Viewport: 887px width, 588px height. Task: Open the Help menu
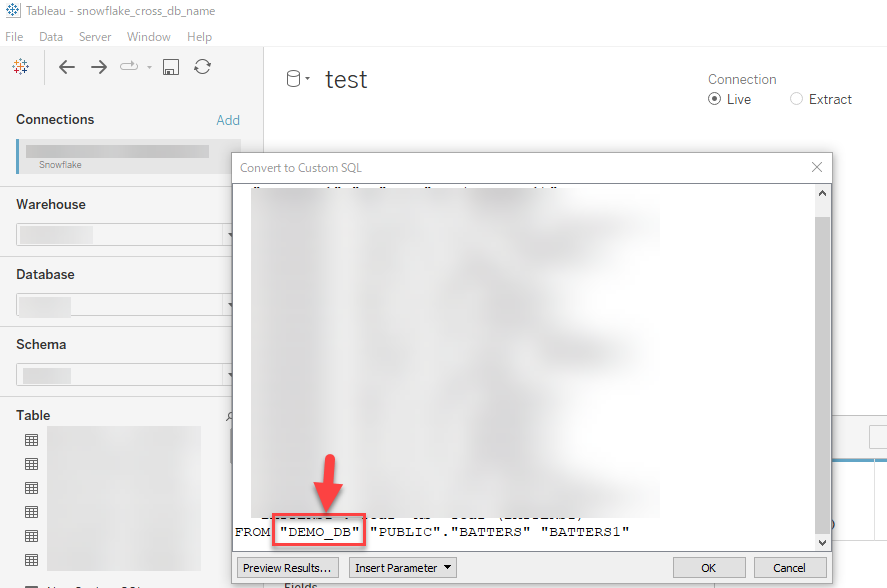(x=200, y=37)
